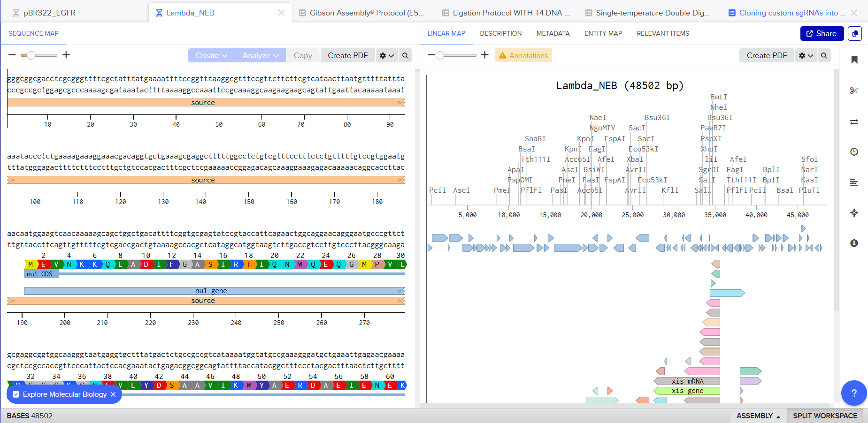Expand the ASSEMBLY panel at bottom
The image size is (868, 423).
coord(758,415)
